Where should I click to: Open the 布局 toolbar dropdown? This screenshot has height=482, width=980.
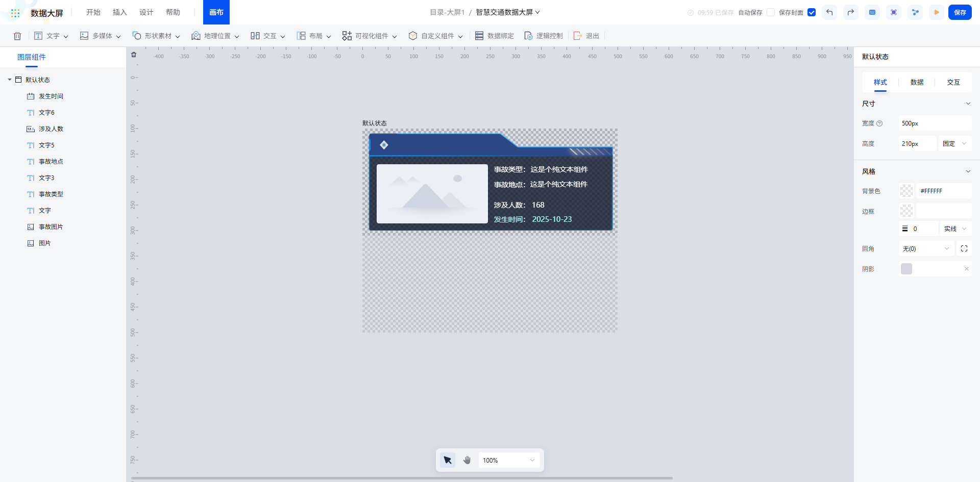314,36
